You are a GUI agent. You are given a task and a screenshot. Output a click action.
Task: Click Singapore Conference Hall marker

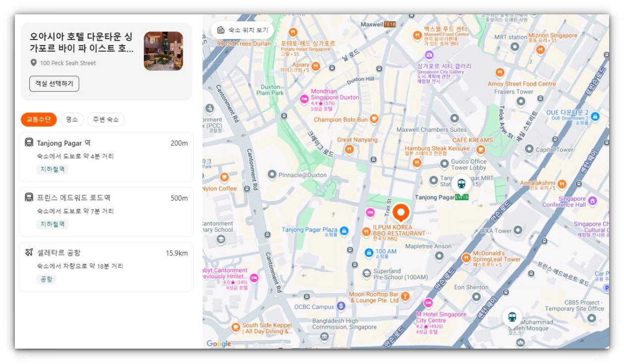click(x=592, y=201)
